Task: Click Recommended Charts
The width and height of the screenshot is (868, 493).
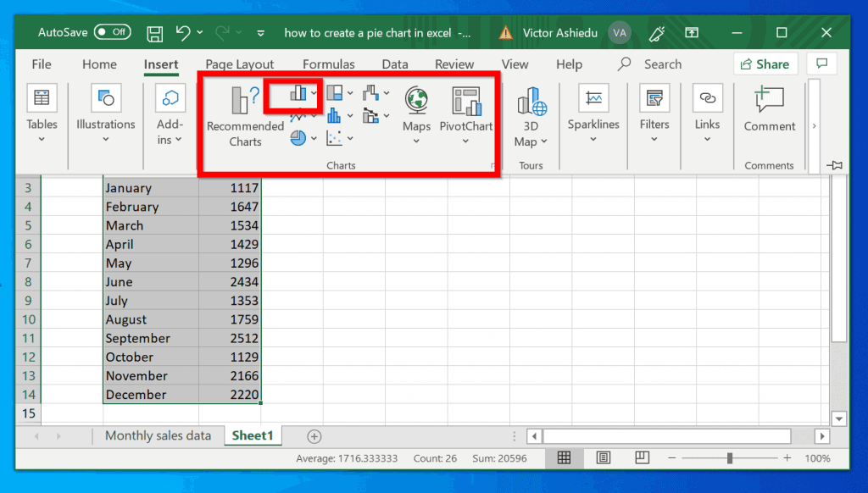Action: coord(245,117)
